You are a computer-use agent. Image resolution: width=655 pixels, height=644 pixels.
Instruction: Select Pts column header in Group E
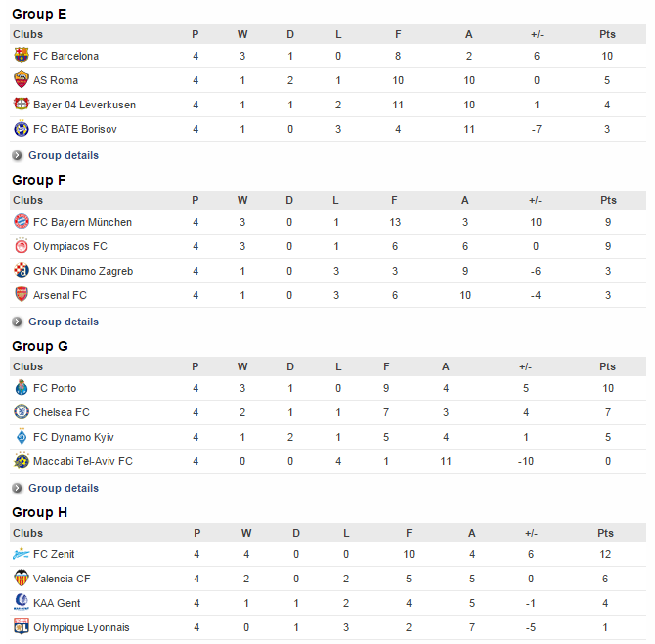[607, 34]
